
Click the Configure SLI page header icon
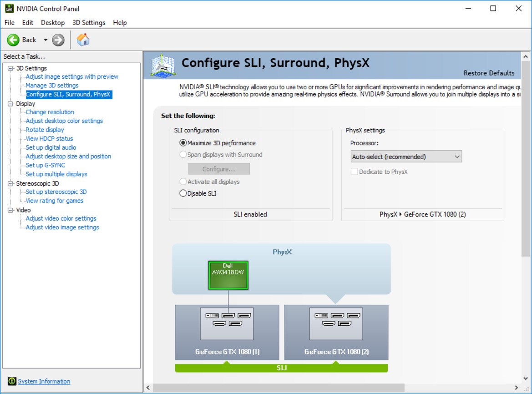tap(163, 65)
